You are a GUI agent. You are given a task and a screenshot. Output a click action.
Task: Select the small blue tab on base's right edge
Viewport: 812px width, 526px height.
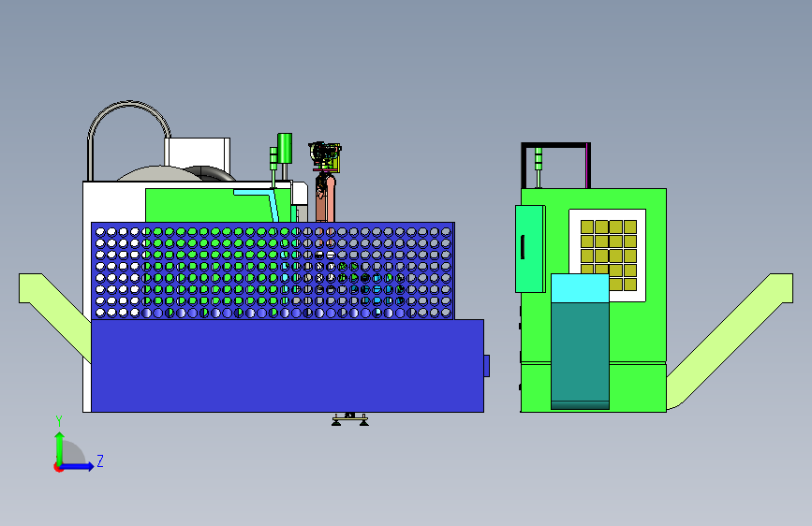coord(487,366)
